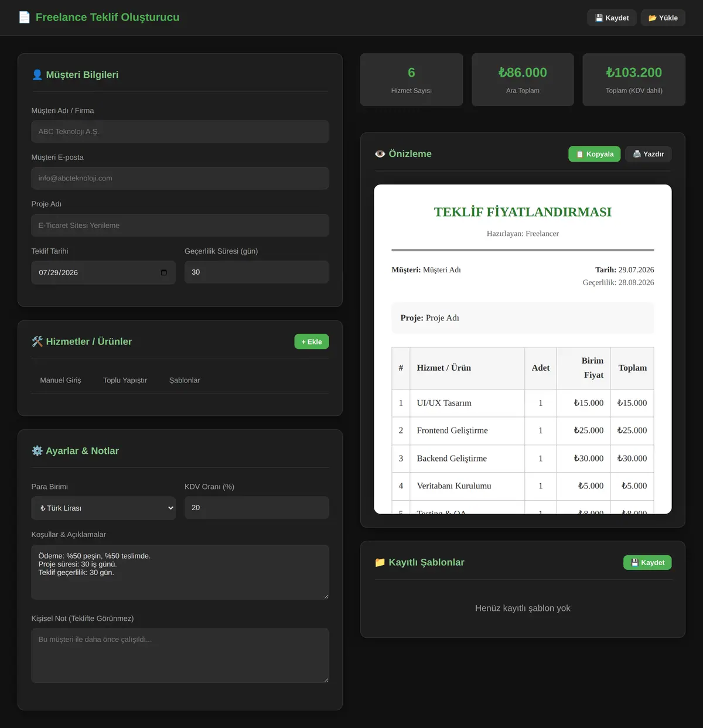Click the Ara Toplam ₺86.000 card
This screenshot has width=703, height=728.
(523, 80)
